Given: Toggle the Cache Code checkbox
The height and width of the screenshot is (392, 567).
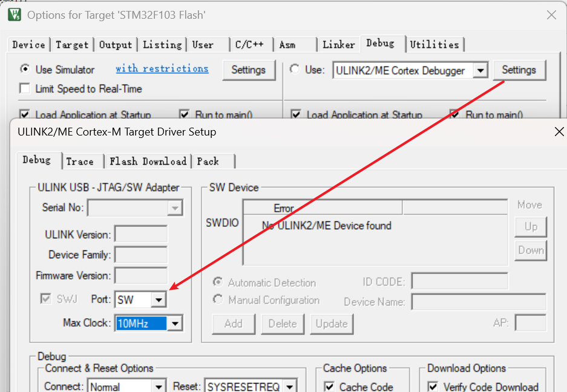Looking at the screenshot, I should (329, 387).
